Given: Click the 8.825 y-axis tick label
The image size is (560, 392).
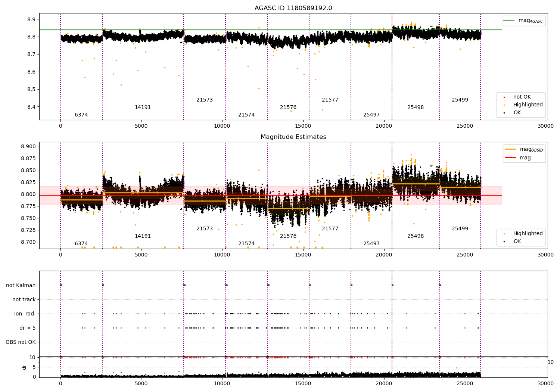Looking at the screenshot, I should [28, 183].
